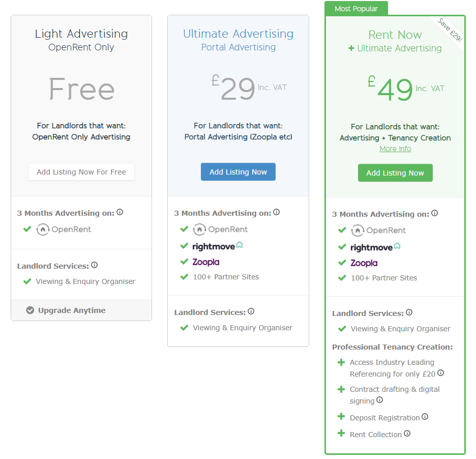Select the Most Popular tab label
Viewport: 476px width, 459px height.
click(355, 9)
